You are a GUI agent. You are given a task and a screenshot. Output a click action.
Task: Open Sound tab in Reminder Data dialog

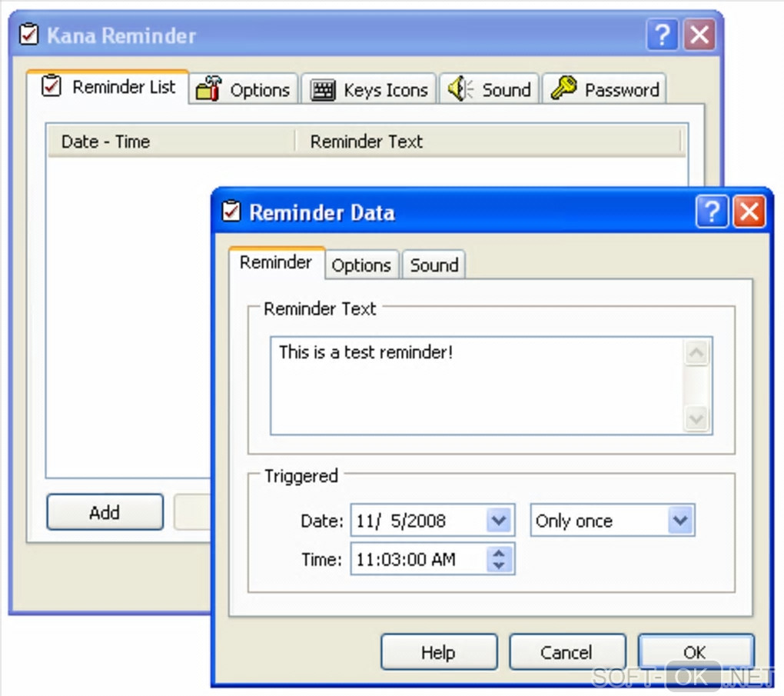point(434,265)
